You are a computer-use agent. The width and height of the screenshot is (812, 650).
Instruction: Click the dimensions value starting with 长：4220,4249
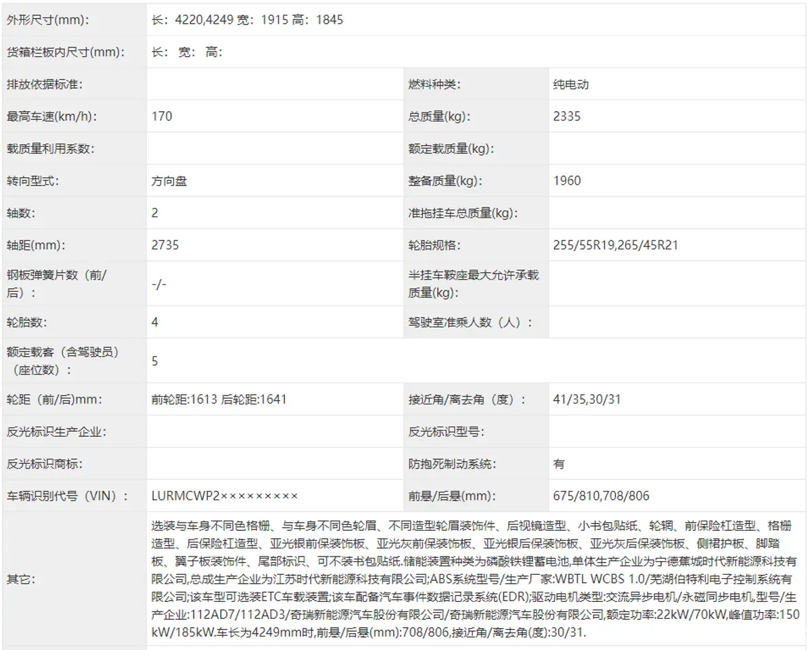tap(248, 20)
